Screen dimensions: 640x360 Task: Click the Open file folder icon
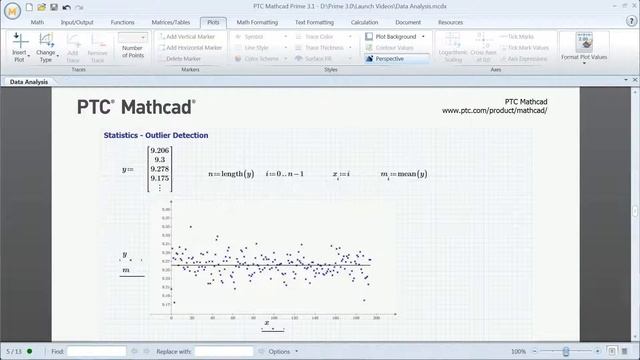click(41, 7)
